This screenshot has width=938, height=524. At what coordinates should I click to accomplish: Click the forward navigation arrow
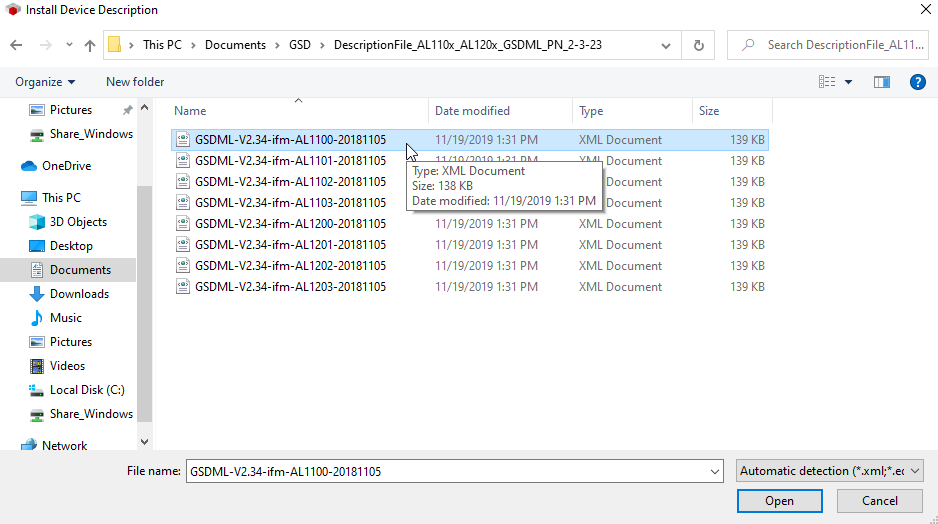click(x=45, y=45)
